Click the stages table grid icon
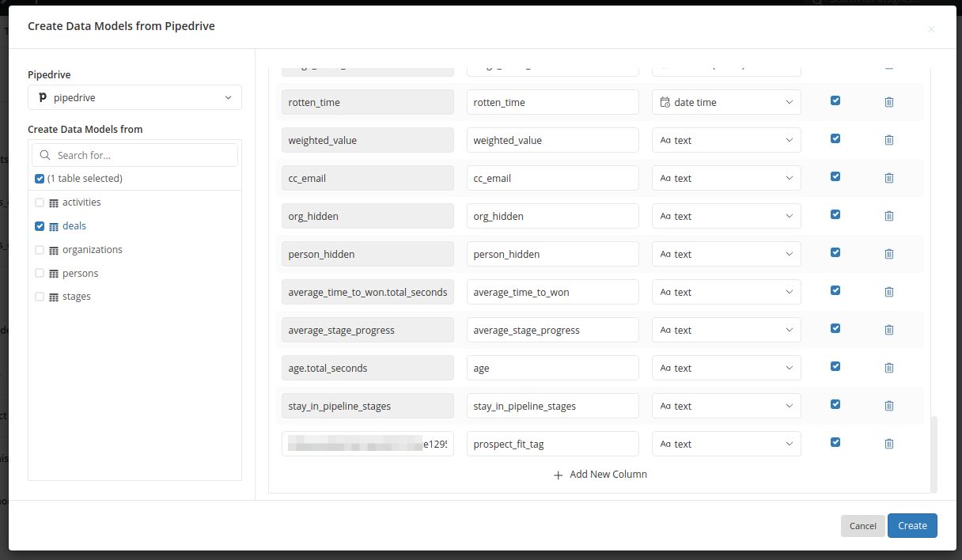 coord(54,297)
